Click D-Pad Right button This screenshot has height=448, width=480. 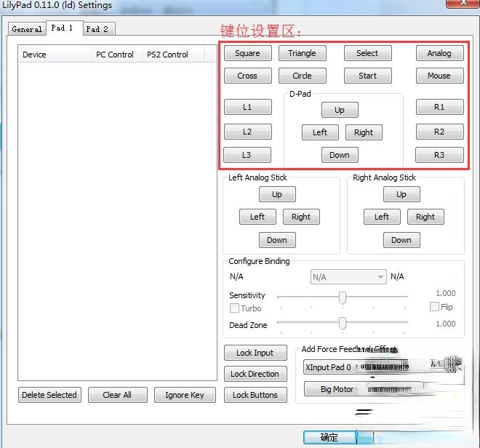tap(364, 132)
